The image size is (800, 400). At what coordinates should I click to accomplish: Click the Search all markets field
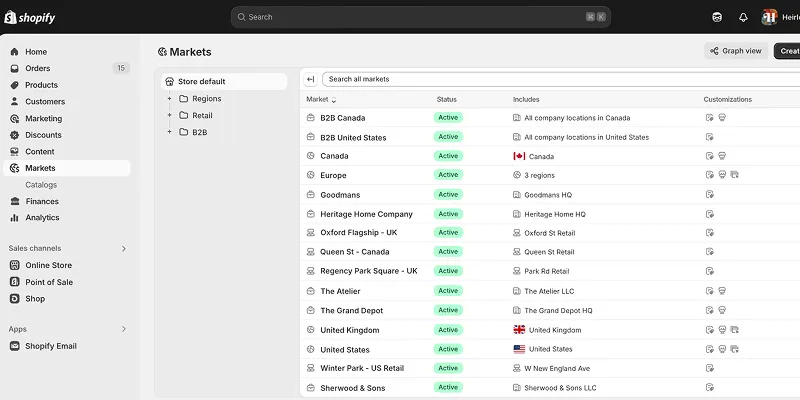click(x=561, y=80)
